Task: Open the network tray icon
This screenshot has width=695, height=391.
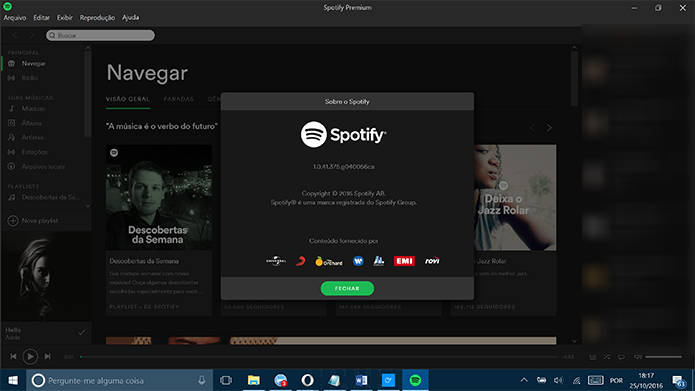Action: click(x=576, y=380)
